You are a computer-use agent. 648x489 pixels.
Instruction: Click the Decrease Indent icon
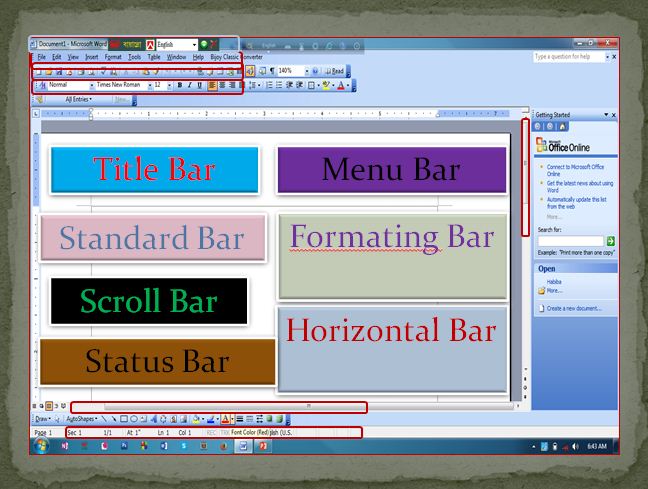click(x=289, y=85)
